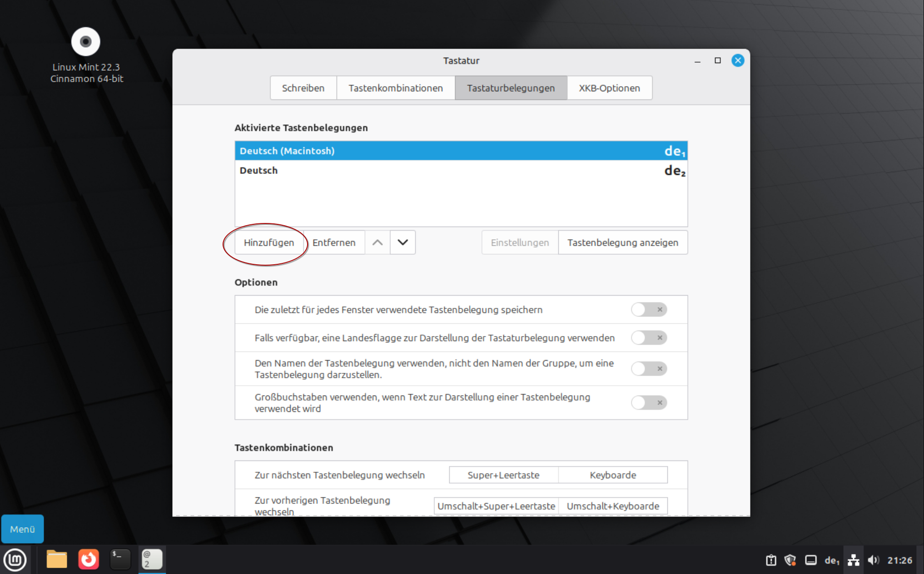The height and width of the screenshot is (574, 924).
Task: Switch to the Schreiben tab
Action: pyautogui.click(x=303, y=88)
